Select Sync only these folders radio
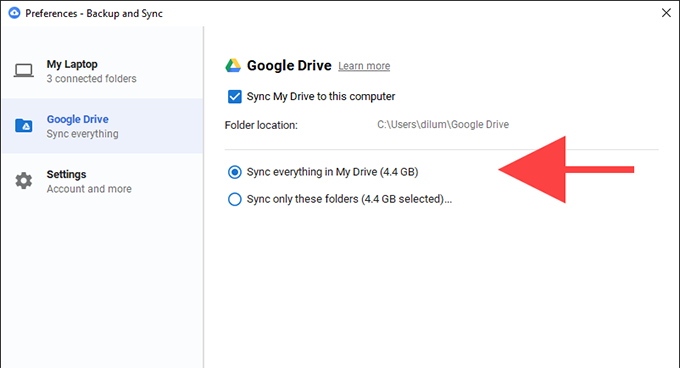 [235, 199]
